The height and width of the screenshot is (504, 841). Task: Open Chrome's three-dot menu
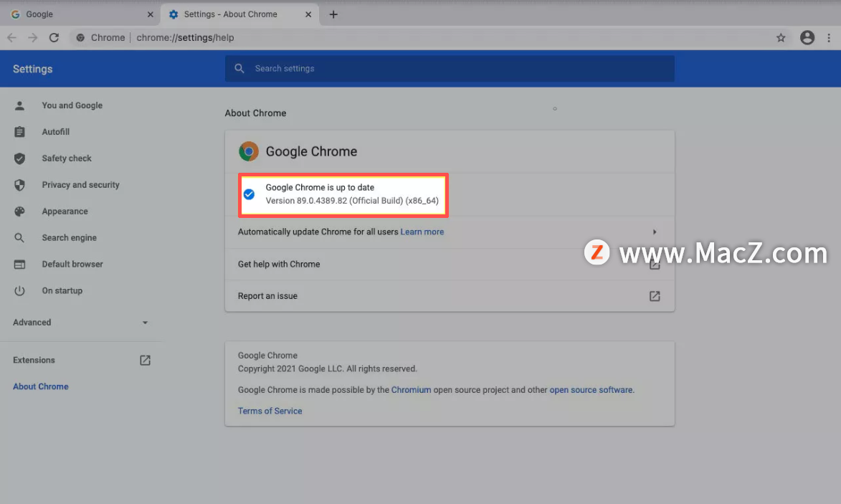pos(829,37)
